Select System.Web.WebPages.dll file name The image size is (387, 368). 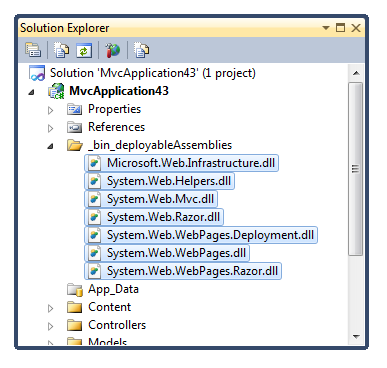[x=176, y=253]
